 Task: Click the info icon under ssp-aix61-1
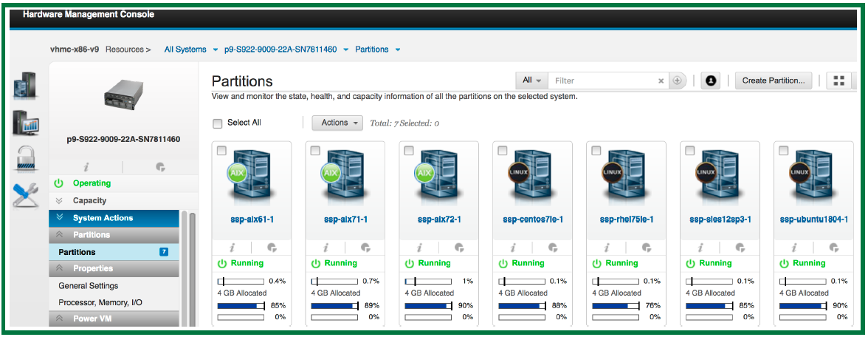pos(231,248)
